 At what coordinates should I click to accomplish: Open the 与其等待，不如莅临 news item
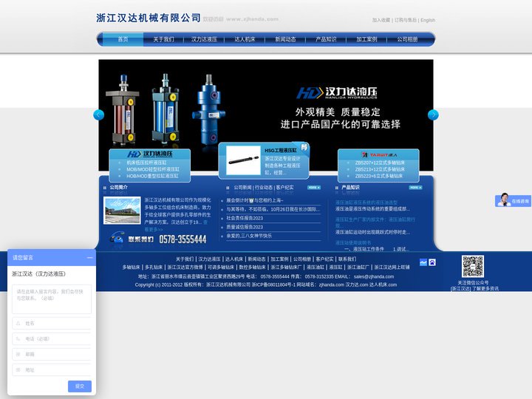(273, 209)
